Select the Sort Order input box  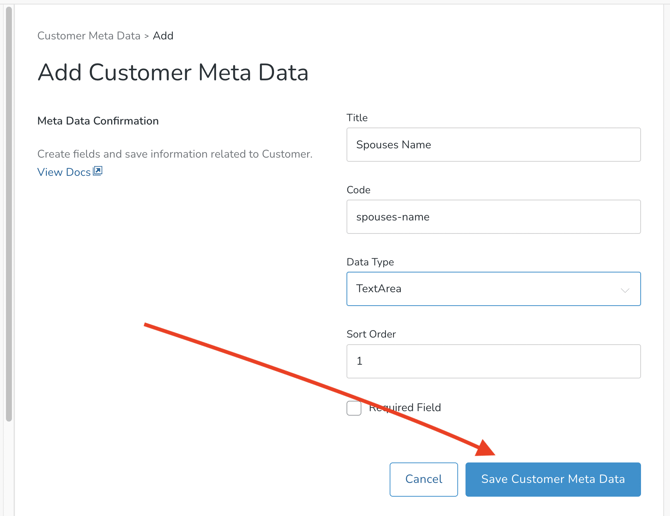493,361
